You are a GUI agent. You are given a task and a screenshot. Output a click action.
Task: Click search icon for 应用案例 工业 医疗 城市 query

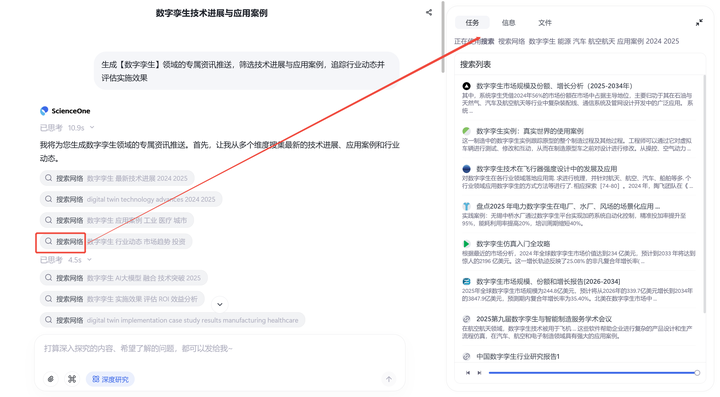tap(48, 220)
